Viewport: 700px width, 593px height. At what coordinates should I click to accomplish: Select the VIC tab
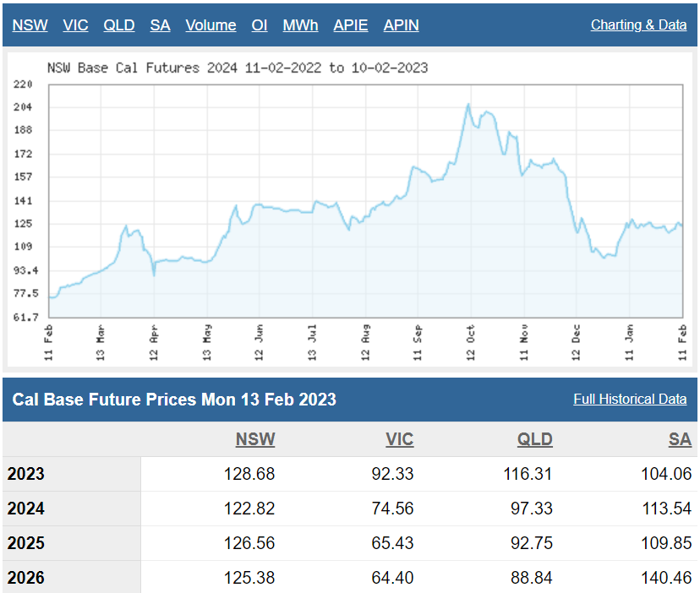pos(75,25)
